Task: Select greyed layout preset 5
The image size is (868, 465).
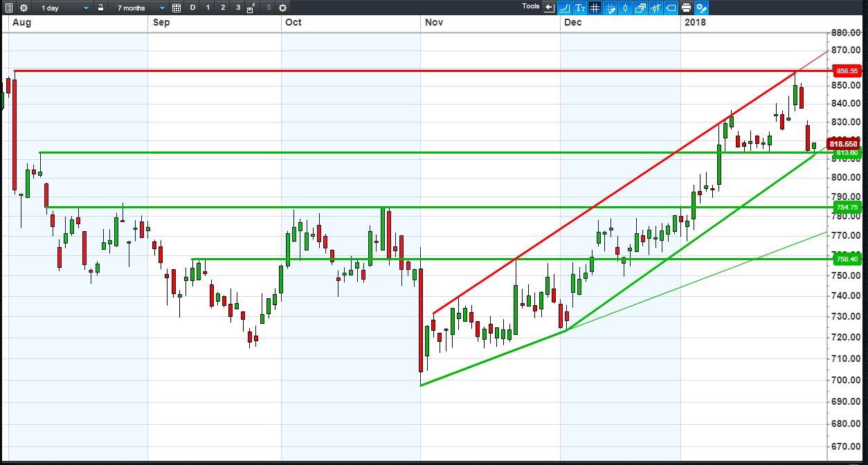Action: (x=269, y=8)
